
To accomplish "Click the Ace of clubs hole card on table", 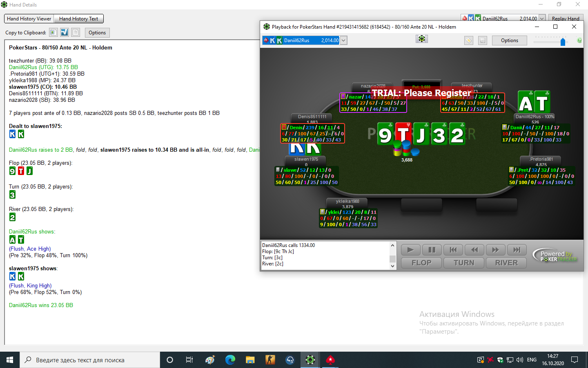I will (526, 102).
